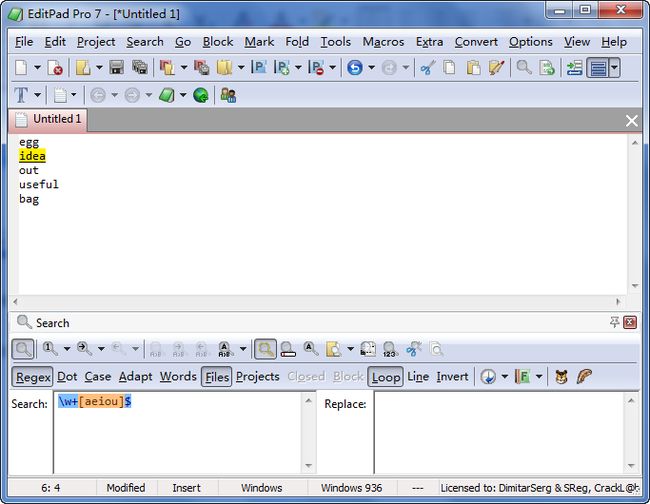Click the Find Next magnifier icon
This screenshot has height=504, width=650.
(85, 349)
